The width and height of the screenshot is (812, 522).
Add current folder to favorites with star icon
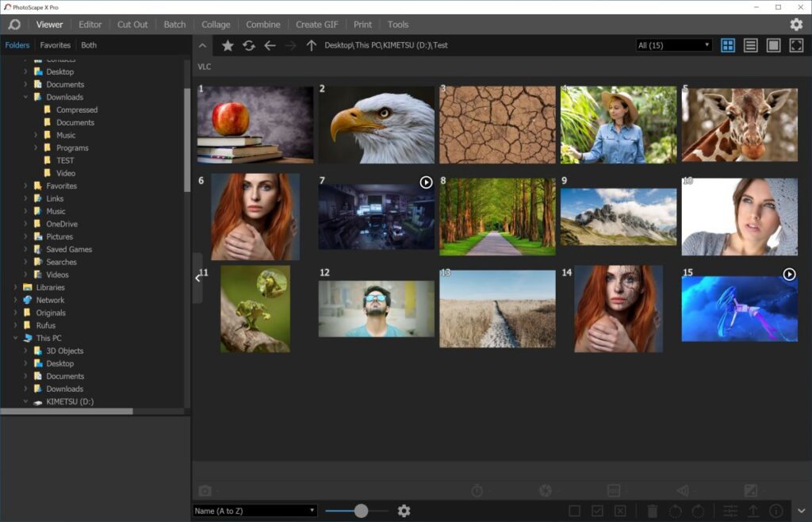coord(228,46)
